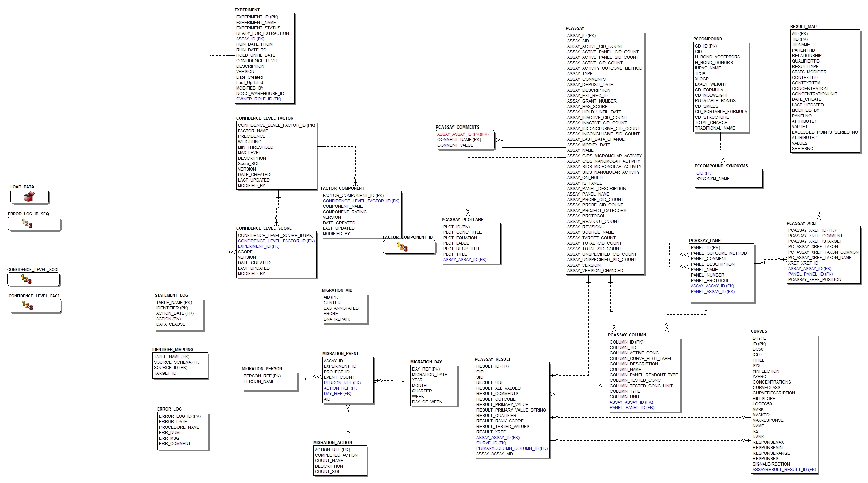
Task: Select the PCASSAY entity header
Action: [575, 28]
